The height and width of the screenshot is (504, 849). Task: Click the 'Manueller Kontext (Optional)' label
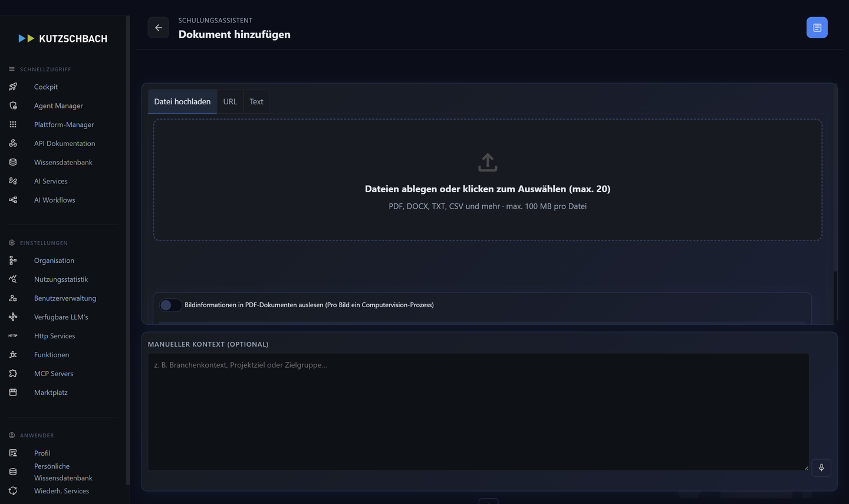pos(208,344)
